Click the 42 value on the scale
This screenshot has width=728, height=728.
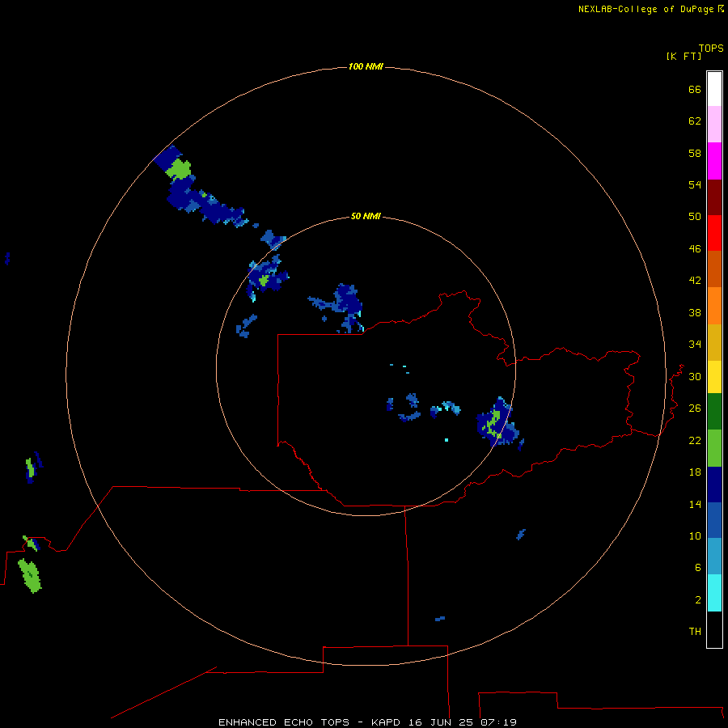695,280
